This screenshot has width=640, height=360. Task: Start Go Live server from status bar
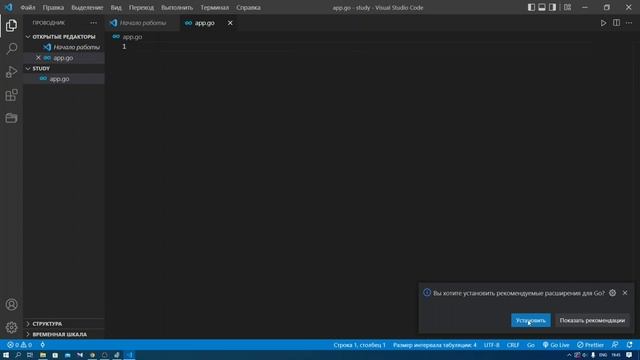pyautogui.click(x=556, y=345)
